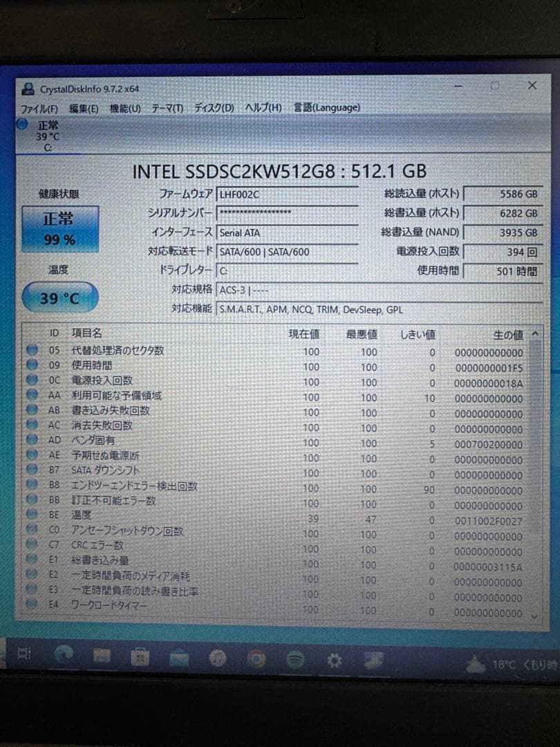Viewport: 560px width, 747px height.
Task: Click the SMART list scrollbar up arrow
Action: click(x=535, y=334)
